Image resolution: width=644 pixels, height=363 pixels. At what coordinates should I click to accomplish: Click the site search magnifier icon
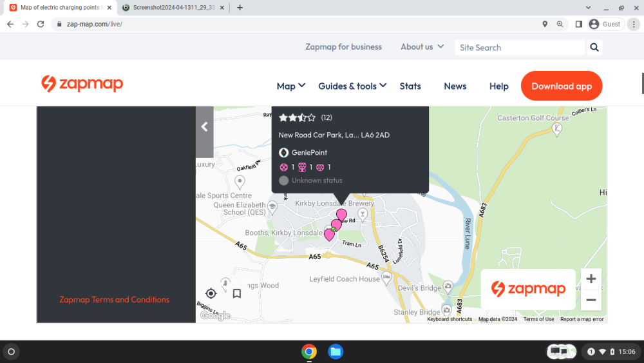tap(594, 47)
